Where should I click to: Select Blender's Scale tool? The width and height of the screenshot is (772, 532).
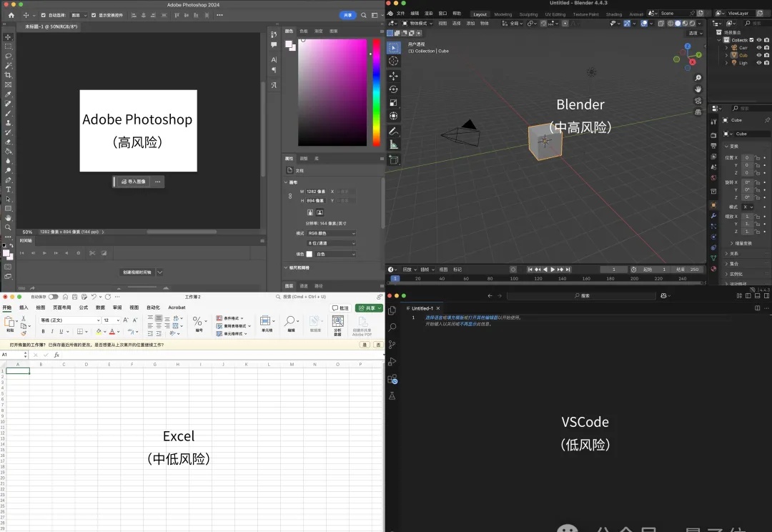pos(393,102)
